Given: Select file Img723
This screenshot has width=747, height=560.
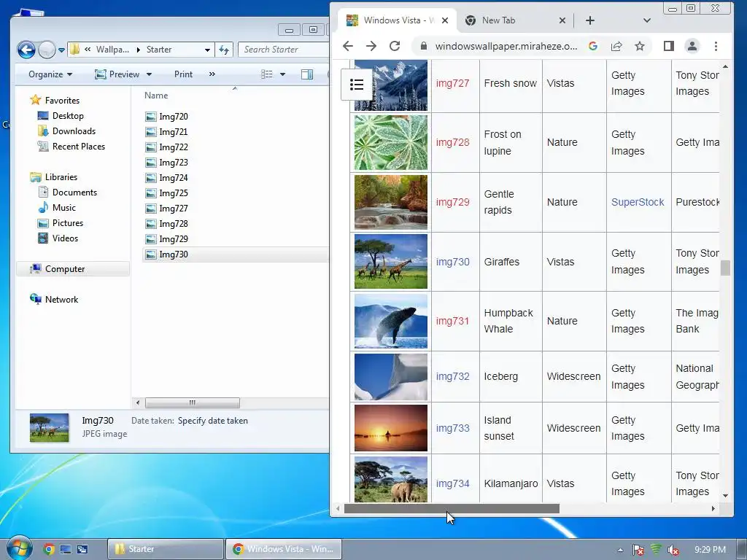Looking at the screenshot, I should (174, 163).
